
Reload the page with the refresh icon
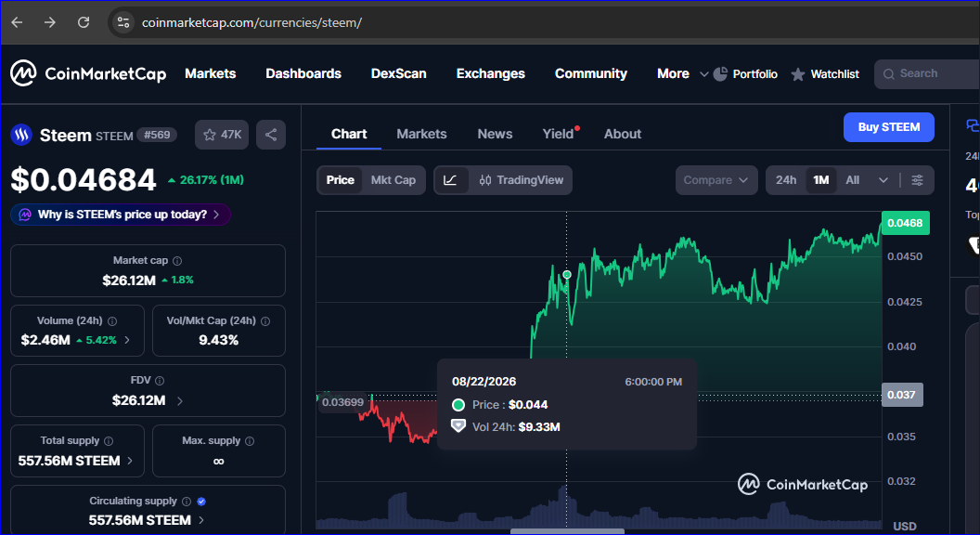[x=84, y=22]
